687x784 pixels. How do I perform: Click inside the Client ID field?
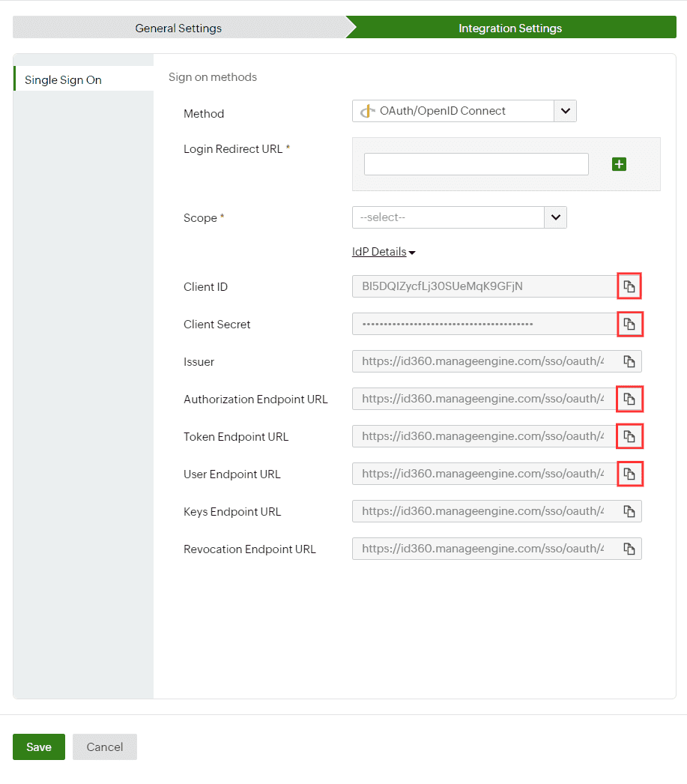(x=485, y=286)
